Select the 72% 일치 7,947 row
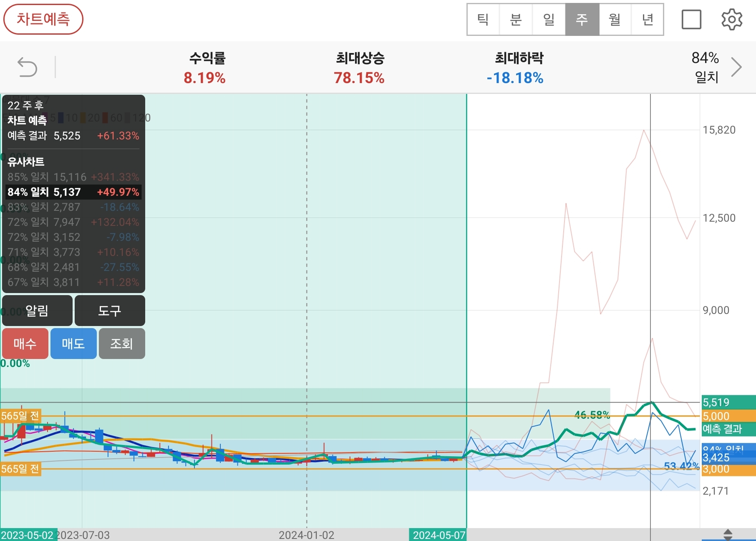Screen dimensions: 756x541 point(73,222)
